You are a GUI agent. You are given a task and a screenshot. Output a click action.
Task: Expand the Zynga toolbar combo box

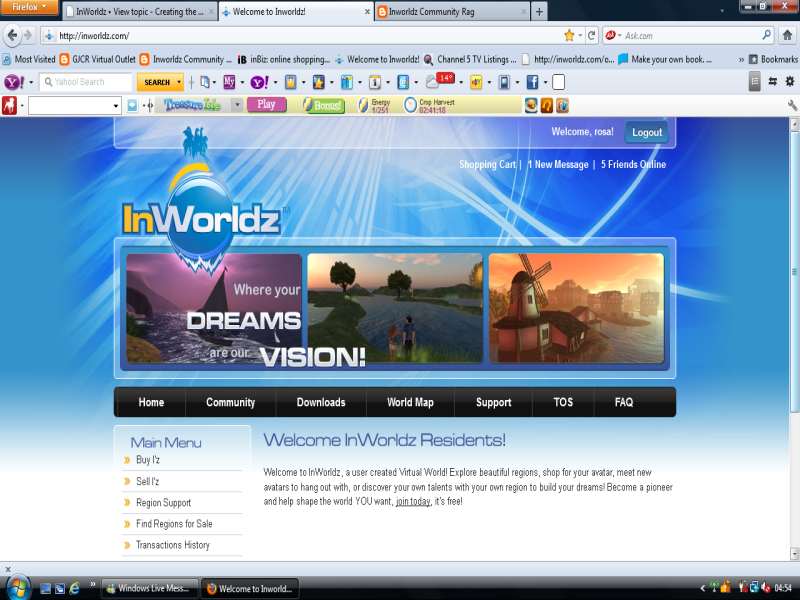tap(116, 106)
